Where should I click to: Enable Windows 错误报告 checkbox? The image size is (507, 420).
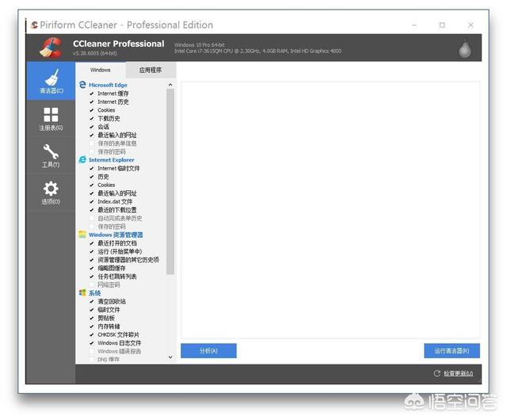point(92,351)
